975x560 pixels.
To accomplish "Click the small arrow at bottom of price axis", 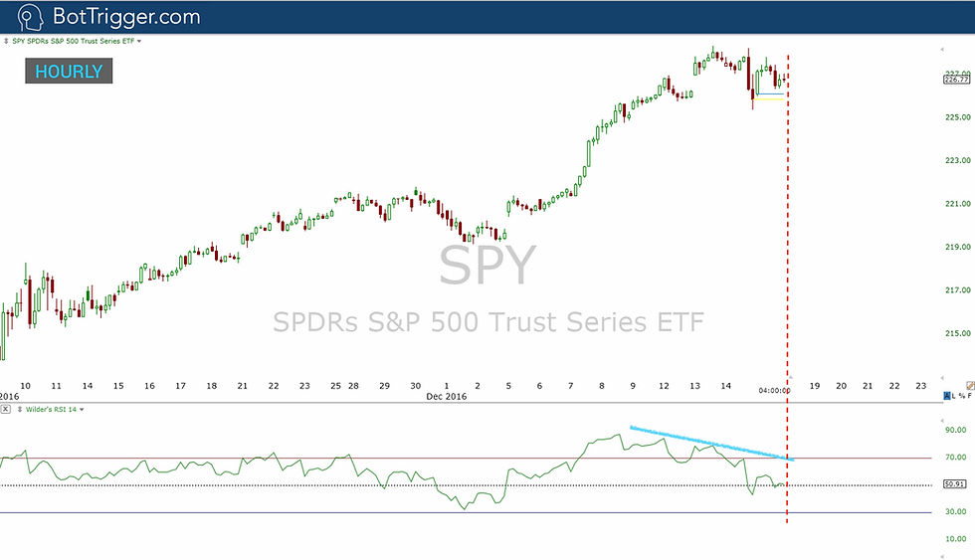I will [x=942, y=378].
